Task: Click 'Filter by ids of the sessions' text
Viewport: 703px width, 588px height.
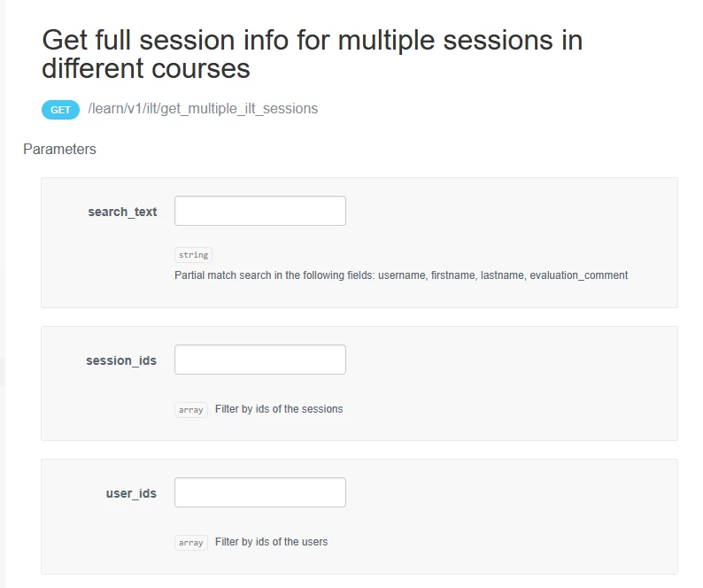Action: (x=279, y=409)
